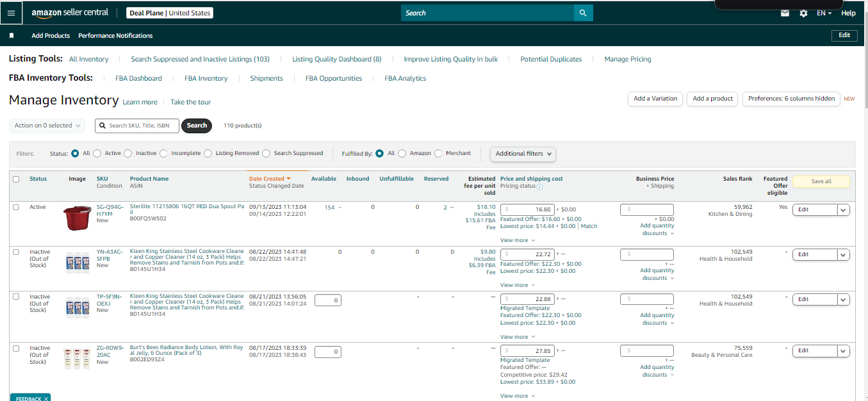Viewport: 868px width, 401px height.
Task: Open the Sterilite red pail product image
Action: click(x=78, y=218)
